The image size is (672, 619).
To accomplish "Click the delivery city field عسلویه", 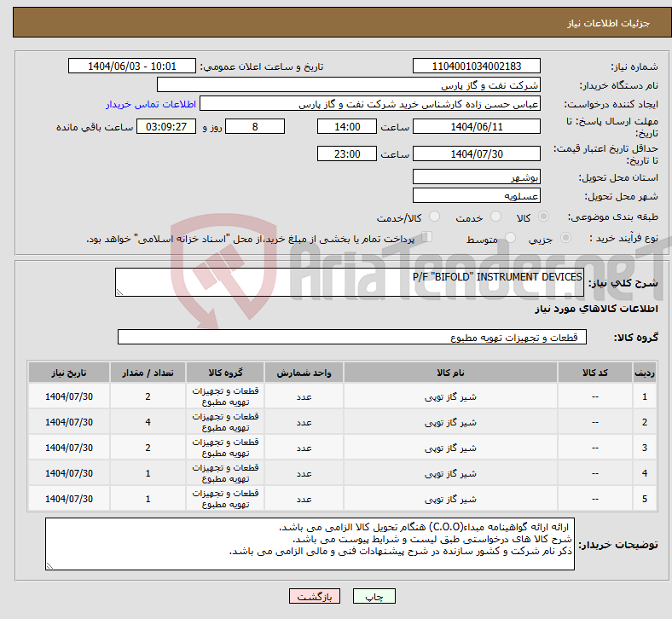I will 476,195.
